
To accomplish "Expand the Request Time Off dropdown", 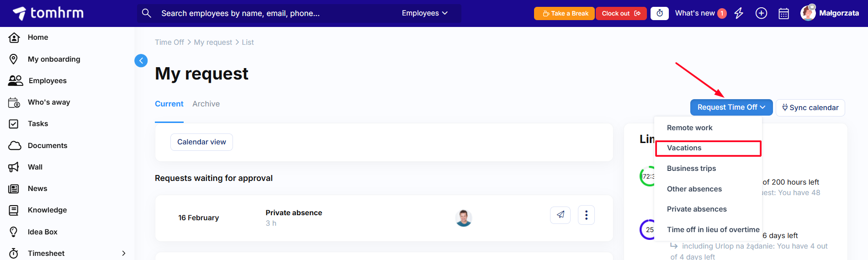I will pyautogui.click(x=731, y=107).
